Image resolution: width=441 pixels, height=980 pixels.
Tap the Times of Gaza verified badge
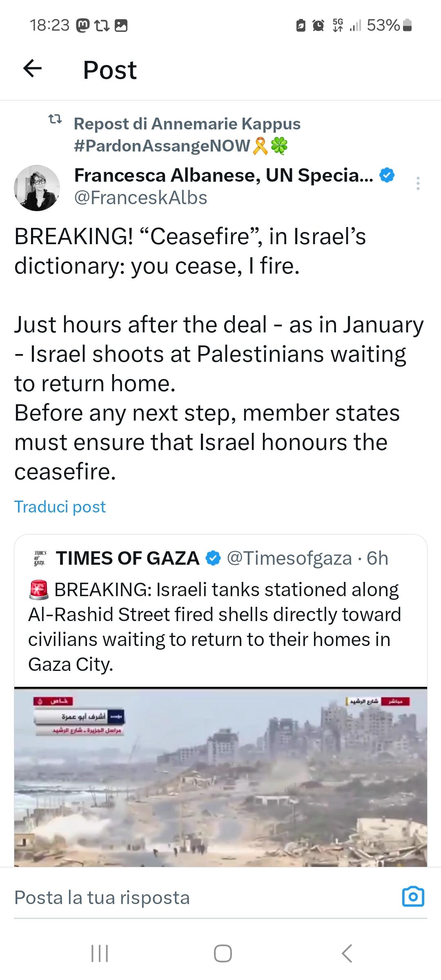(x=213, y=558)
